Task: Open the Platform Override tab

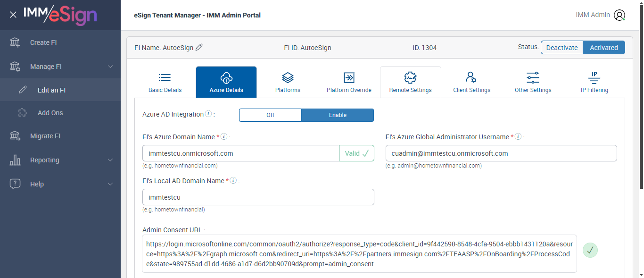Action: 349,82
